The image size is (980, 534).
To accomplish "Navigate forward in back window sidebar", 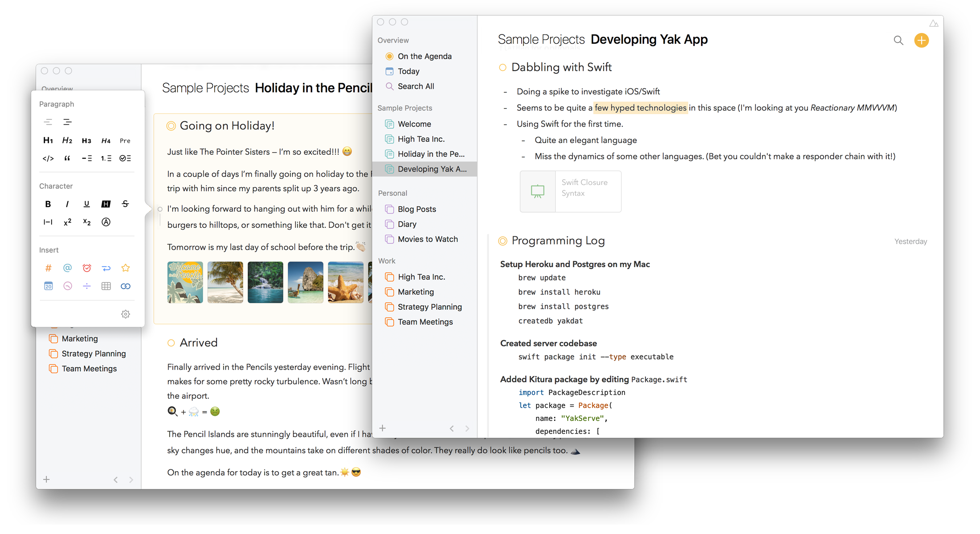I will [x=131, y=480].
